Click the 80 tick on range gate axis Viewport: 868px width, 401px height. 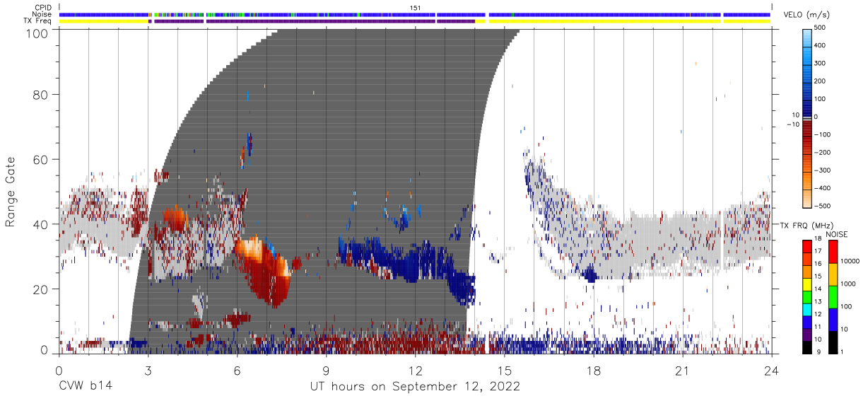[x=42, y=95]
